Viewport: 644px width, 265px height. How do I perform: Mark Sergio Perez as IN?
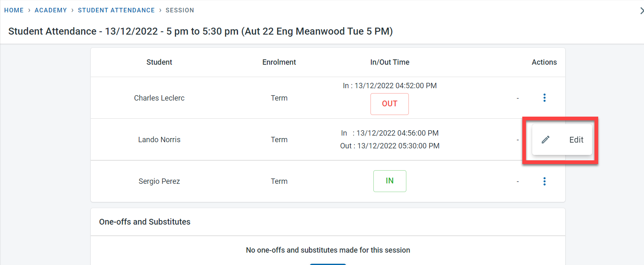[x=389, y=181]
